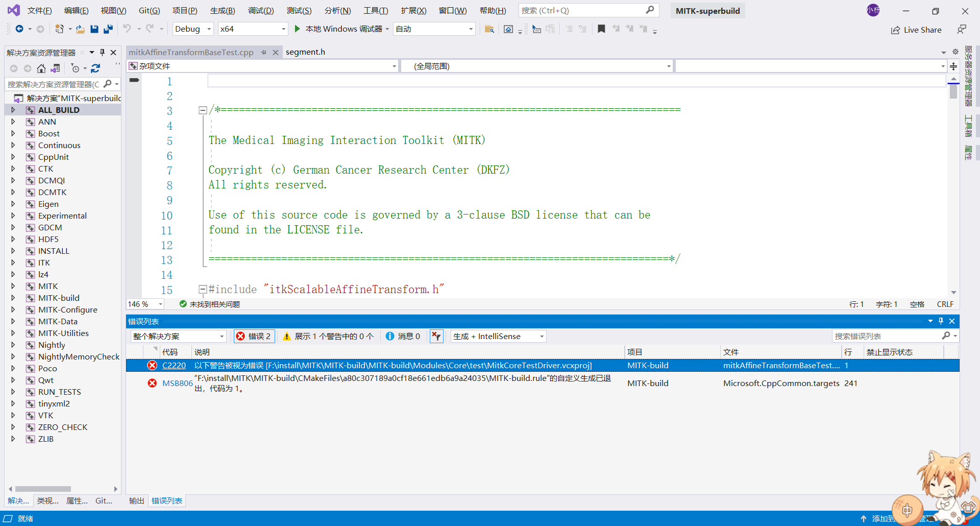The width and height of the screenshot is (980, 526).
Task: Clear the error list filter funnel icon
Action: (x=436, y=336)
